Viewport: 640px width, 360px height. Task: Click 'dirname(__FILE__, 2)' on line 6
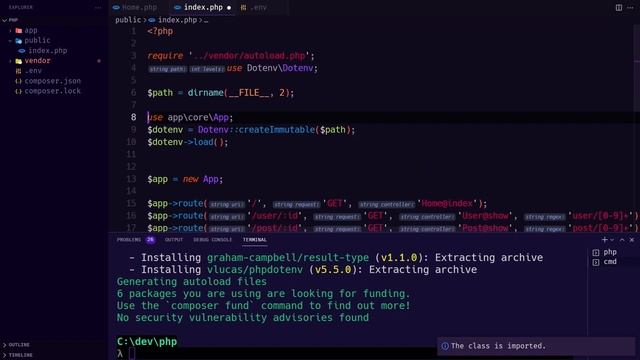point(238,93)
